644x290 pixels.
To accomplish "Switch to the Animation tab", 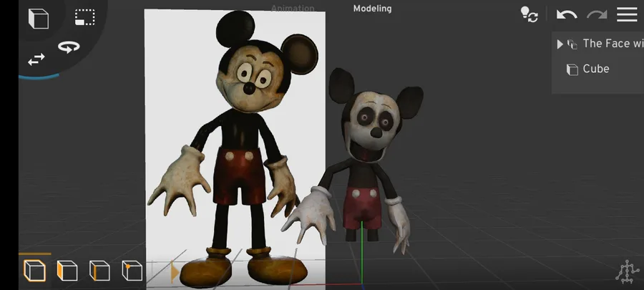I will click(x=293, y=8).
